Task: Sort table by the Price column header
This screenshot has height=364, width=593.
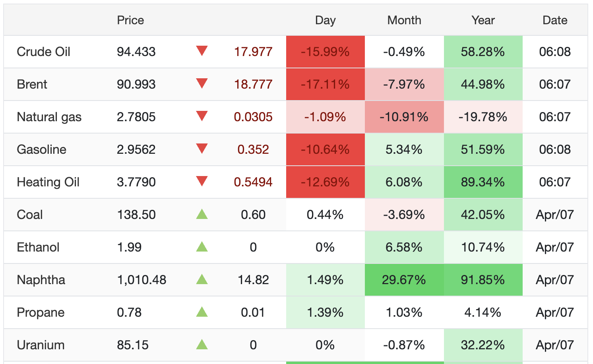Action: 130,20
